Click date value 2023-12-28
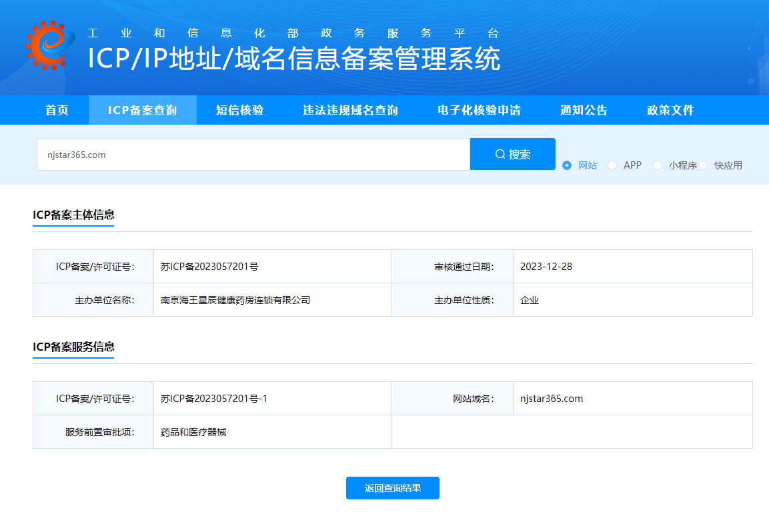This screenshot has height=532, width=769. (x=546, y=266)
